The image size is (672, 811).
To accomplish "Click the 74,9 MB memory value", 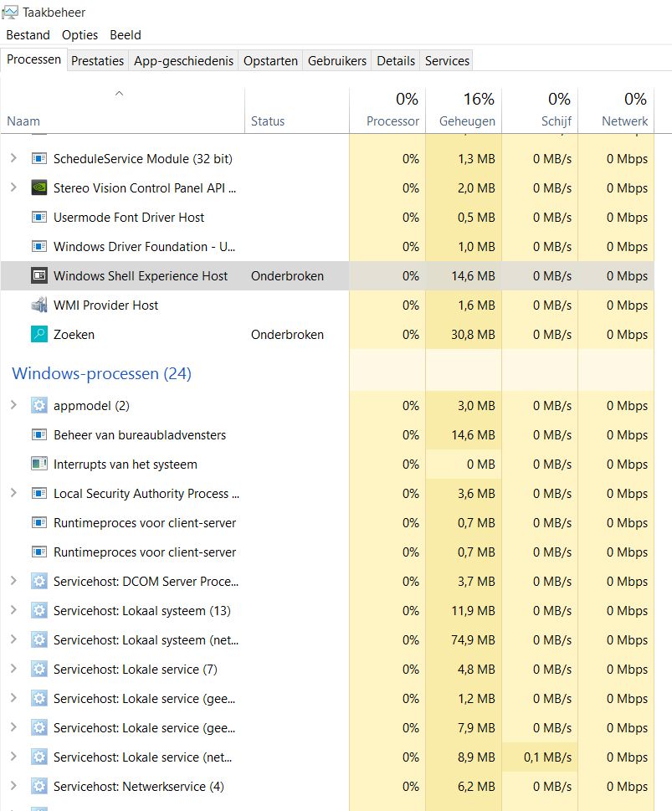I will point(473,639).
